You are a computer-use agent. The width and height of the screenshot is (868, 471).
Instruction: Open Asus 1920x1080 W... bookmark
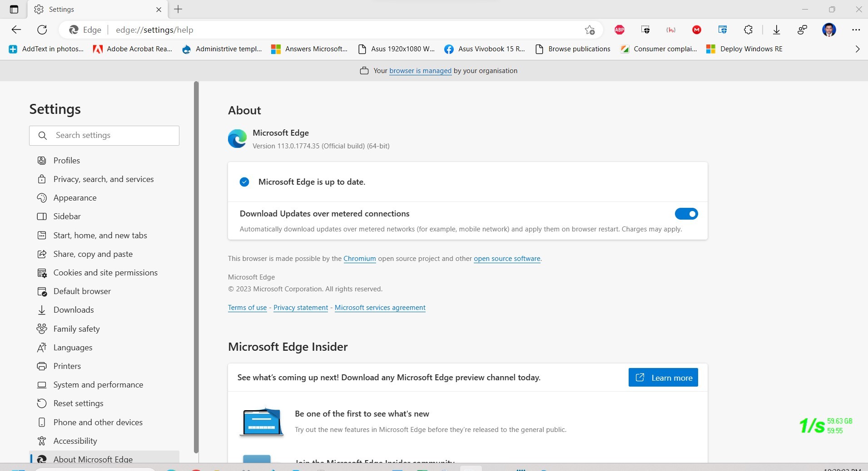397,49
